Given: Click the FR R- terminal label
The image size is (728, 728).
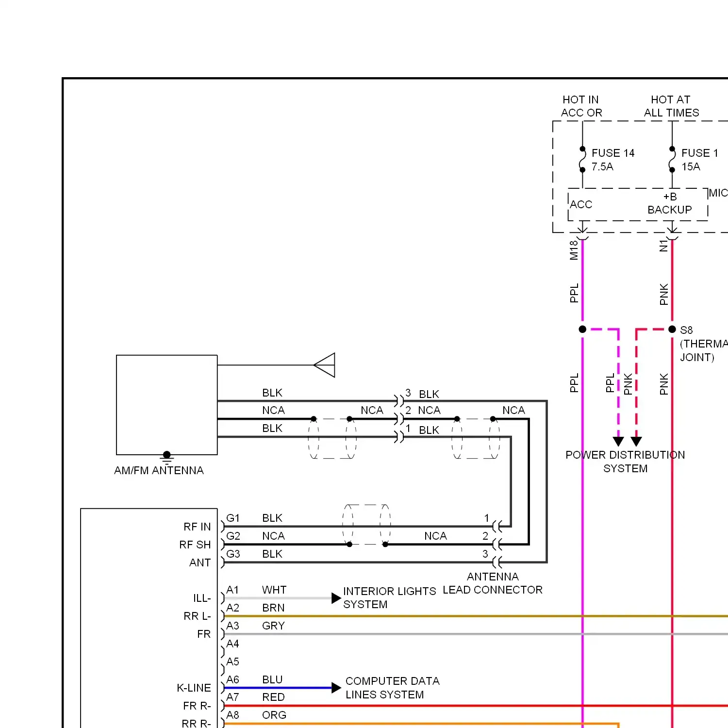Looking at the screenshot, I should coord(197,706).
